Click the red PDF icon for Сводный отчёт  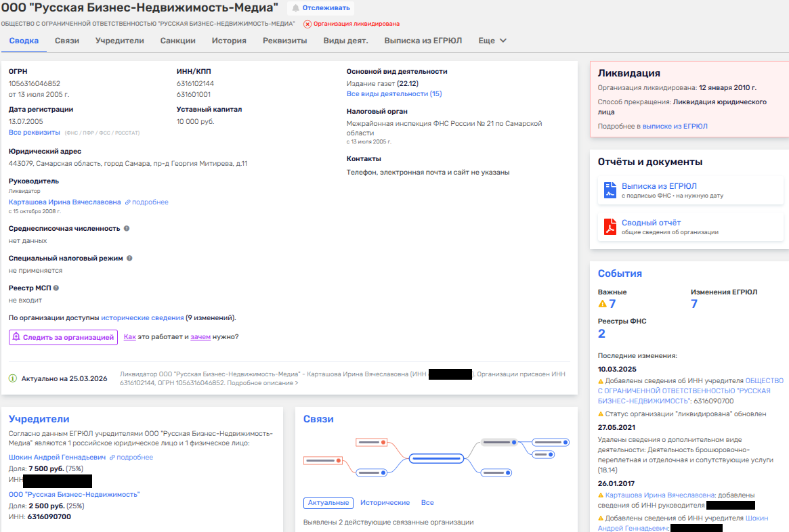tap(610, 227)
